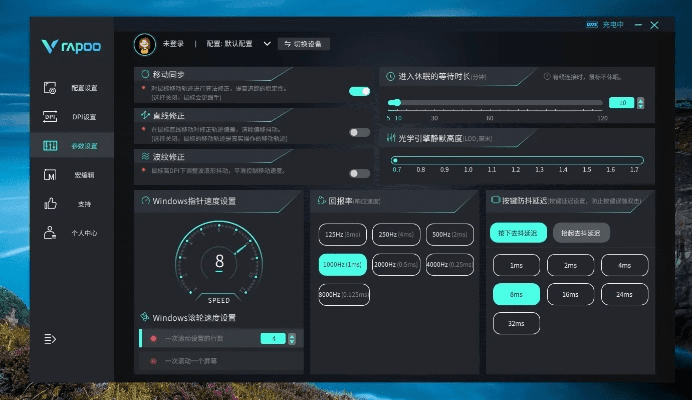Click the 个人中心 person icon
Viewport: 692px width, 400px height.
50,233
